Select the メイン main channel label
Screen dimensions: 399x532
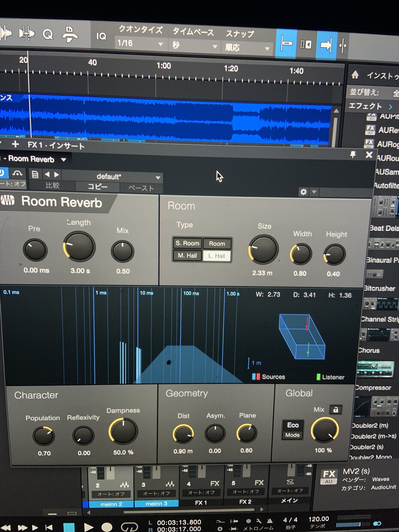tap(289, 500)
